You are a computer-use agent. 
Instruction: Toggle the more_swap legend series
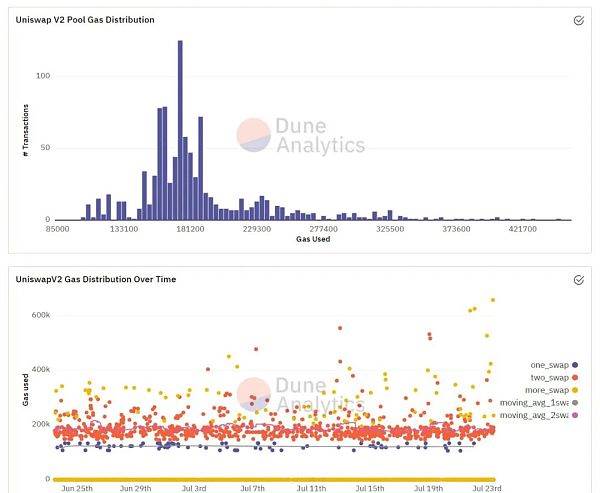(x=551, y=390)
